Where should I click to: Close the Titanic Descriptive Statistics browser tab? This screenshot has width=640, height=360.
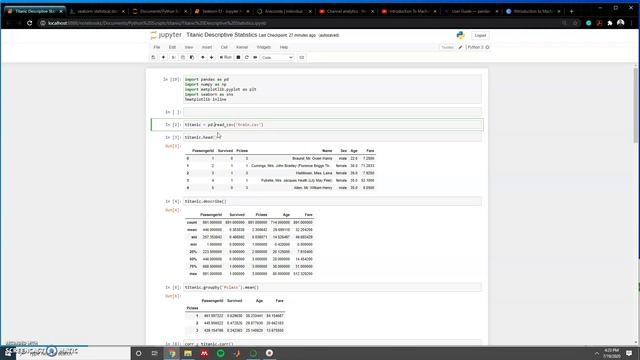[x=61, y=11]
